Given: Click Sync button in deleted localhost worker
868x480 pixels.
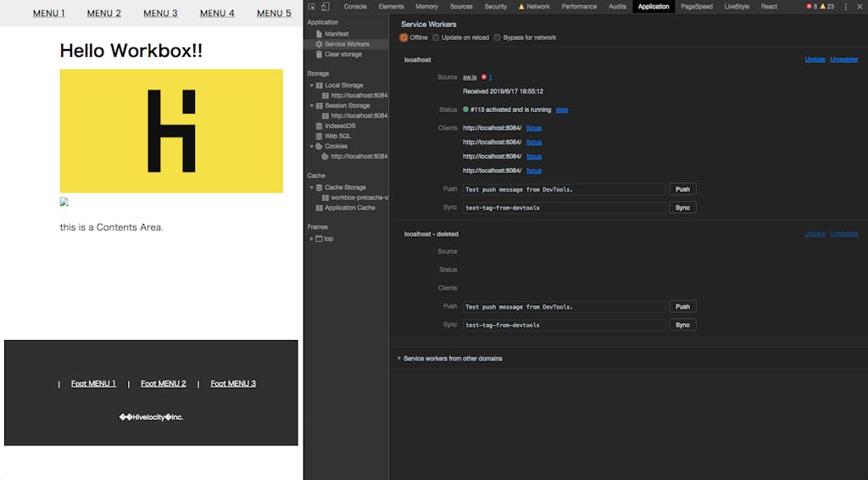Looking at the screenshot, I should pyautogui.click(x=682, y=325).
